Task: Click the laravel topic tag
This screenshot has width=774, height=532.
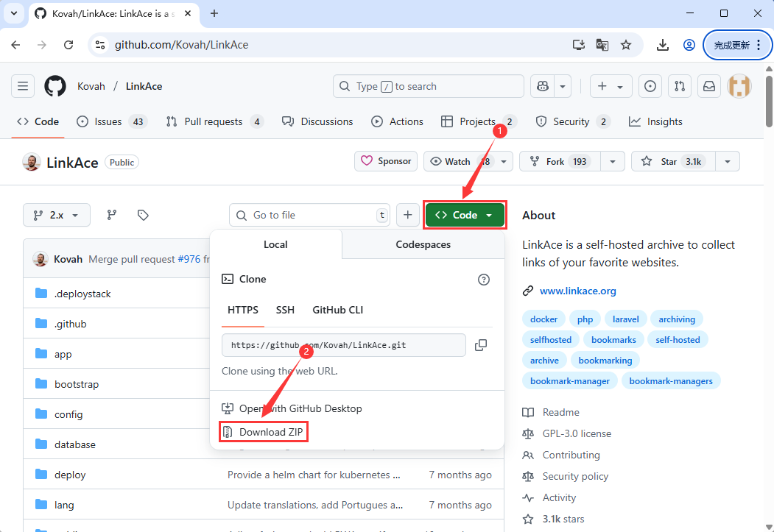Action: (x=625, y=319)
